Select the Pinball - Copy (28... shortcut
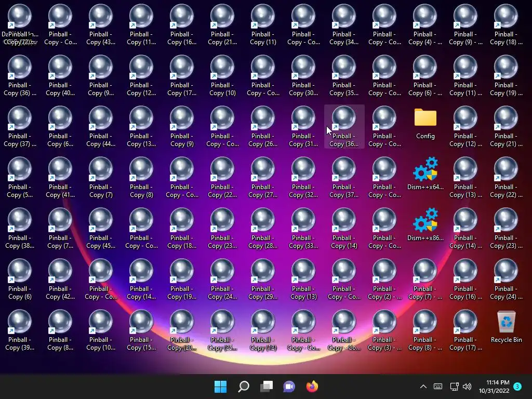 click(x=263, y=229)
